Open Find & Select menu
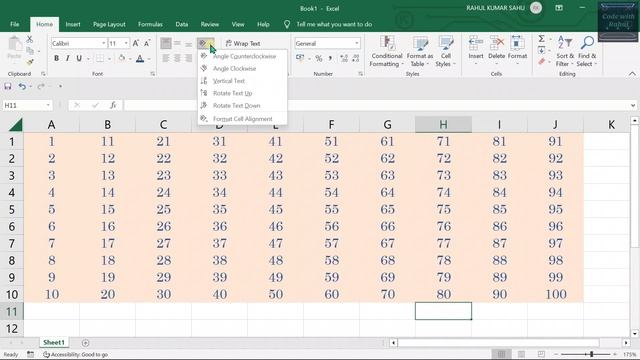This screenshot has height=360, width=640. [587, 51]
